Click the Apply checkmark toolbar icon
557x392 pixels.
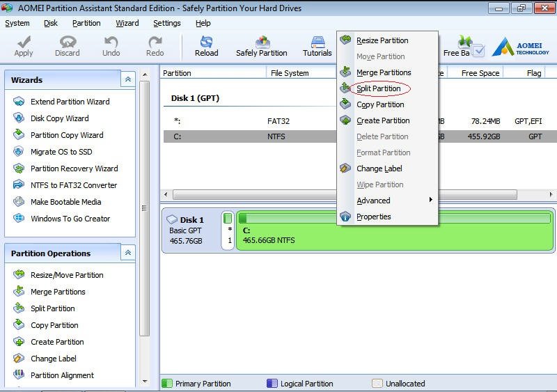click(24, 42)
